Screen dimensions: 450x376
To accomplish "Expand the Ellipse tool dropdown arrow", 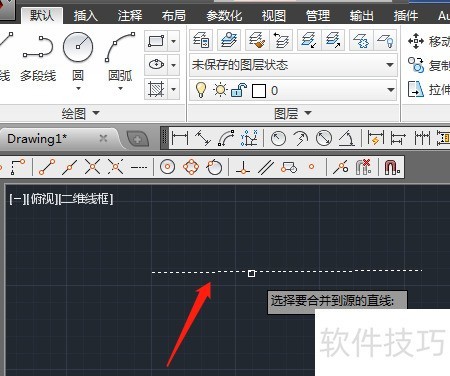I will [173, 65].
